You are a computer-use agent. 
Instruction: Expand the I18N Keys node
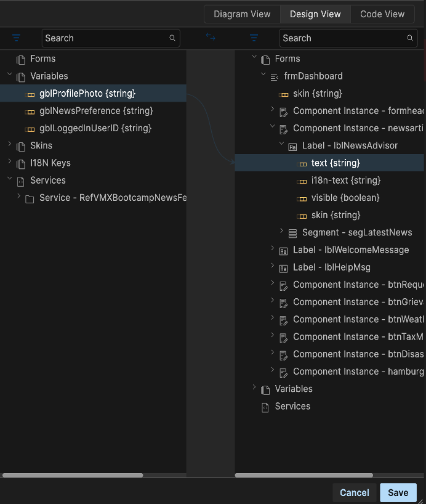click(x=10, y=163)
